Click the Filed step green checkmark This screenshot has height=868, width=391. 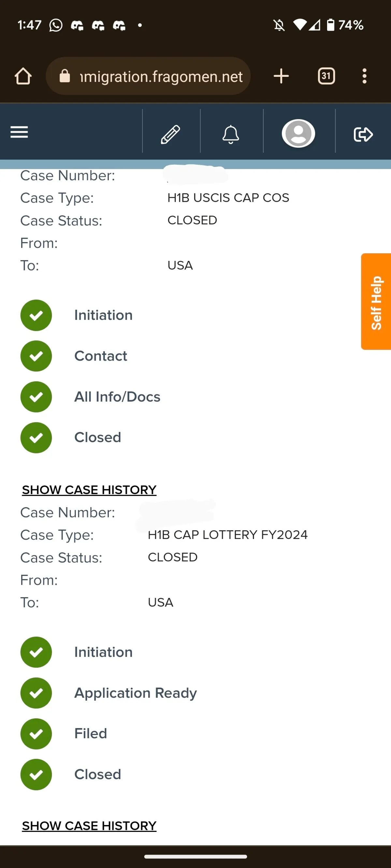click(36, 734)
